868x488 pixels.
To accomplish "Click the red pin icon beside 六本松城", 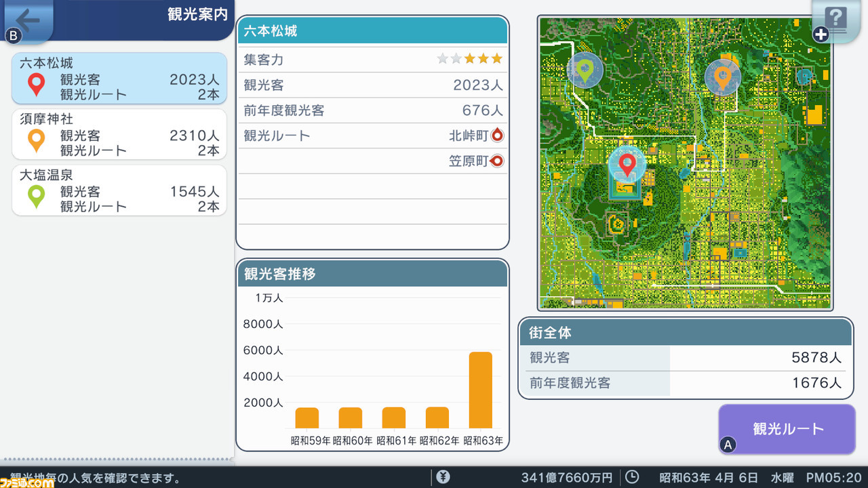I will 36,85.
